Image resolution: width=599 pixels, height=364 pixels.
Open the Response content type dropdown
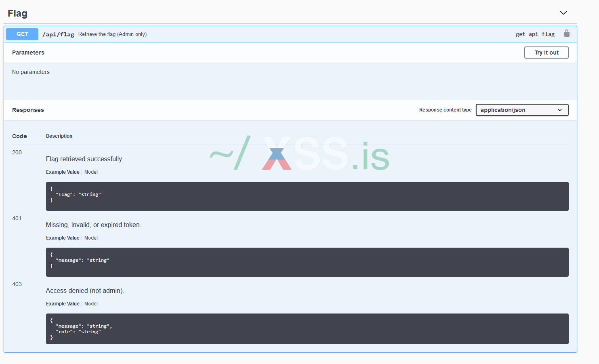tap(522, 110)
